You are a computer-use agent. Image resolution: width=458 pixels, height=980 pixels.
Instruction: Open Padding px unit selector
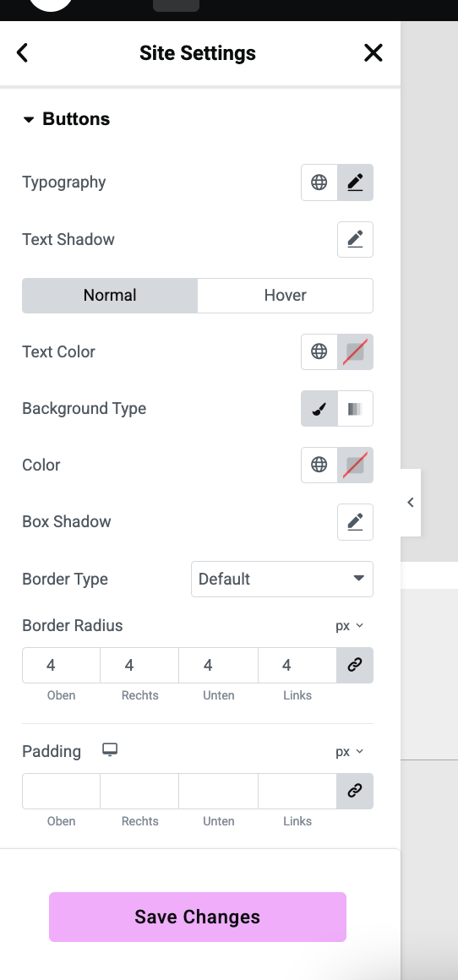point(349,751)
